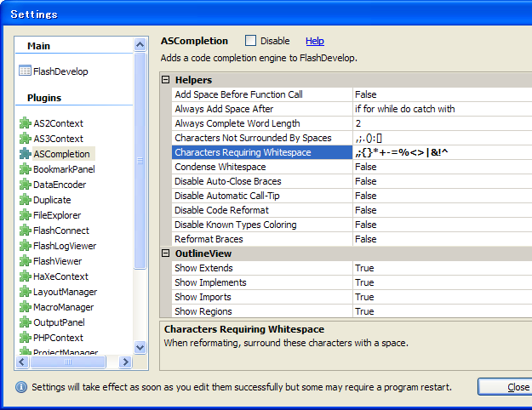Click the FileExplorer plugin puzzle icon
Viewport: 532px width, 410px height.
[25, 214]
